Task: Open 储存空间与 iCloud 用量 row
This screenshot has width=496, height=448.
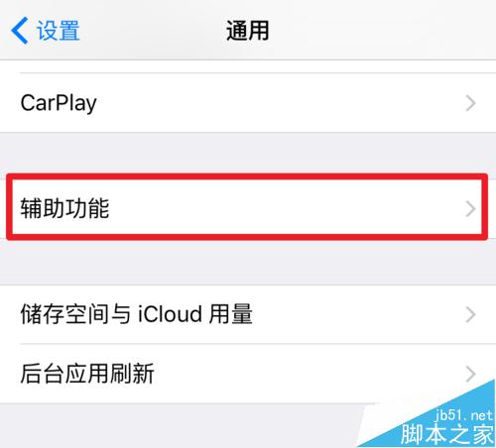Action: pos(248,314)
